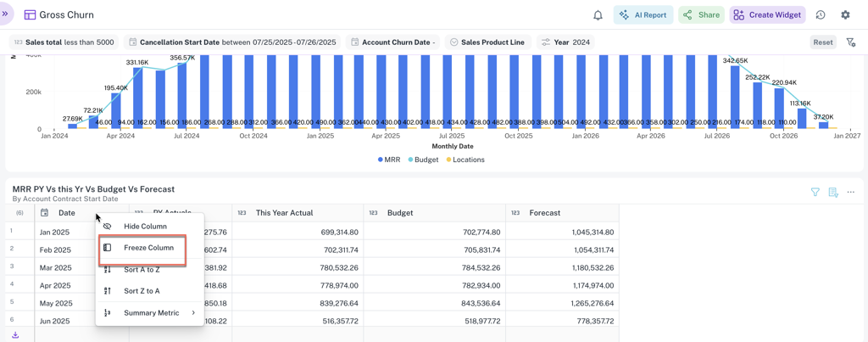868x342 pixels.
Task: Choose Freeze Column in the menu
Action: (148, 248)
